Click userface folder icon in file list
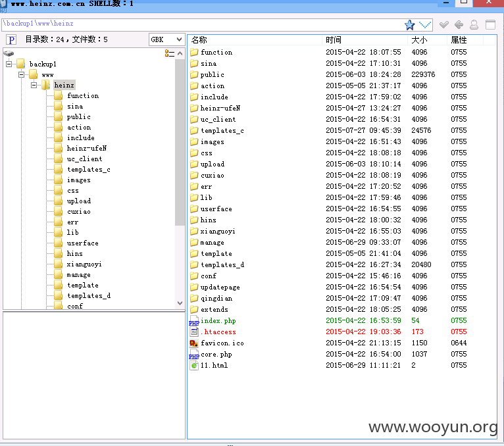 pos(194,209)
